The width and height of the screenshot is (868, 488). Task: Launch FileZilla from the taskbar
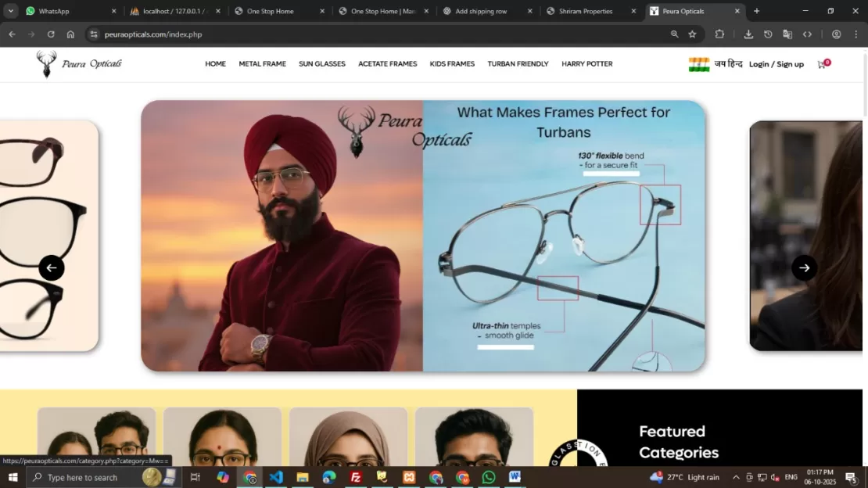point(356,477)
